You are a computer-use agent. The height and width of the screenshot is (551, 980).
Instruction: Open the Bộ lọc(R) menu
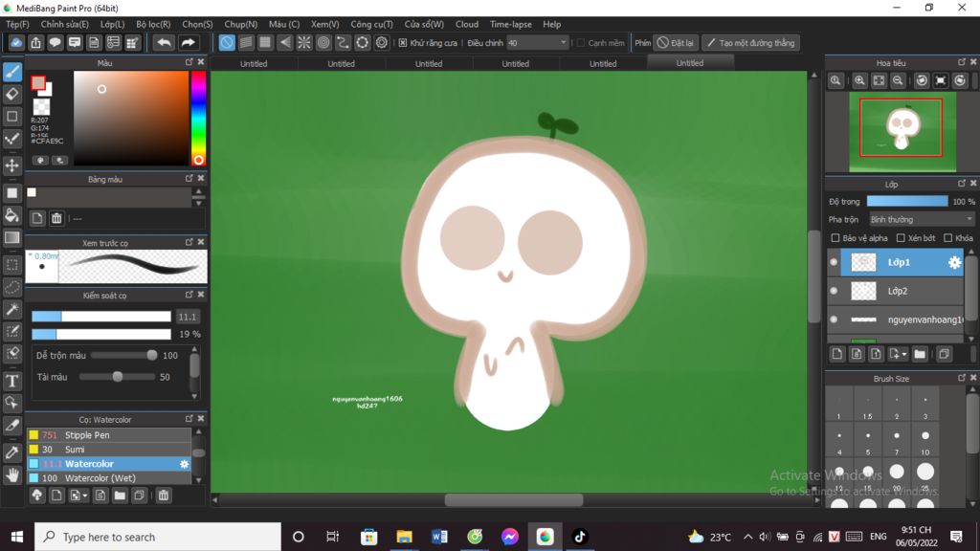coord(153,24)
